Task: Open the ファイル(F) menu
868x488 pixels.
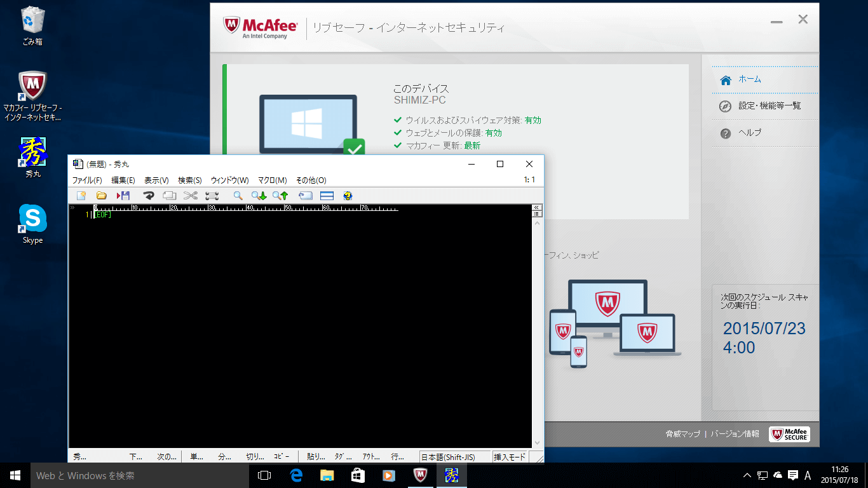Action: [x=87, y=180]
